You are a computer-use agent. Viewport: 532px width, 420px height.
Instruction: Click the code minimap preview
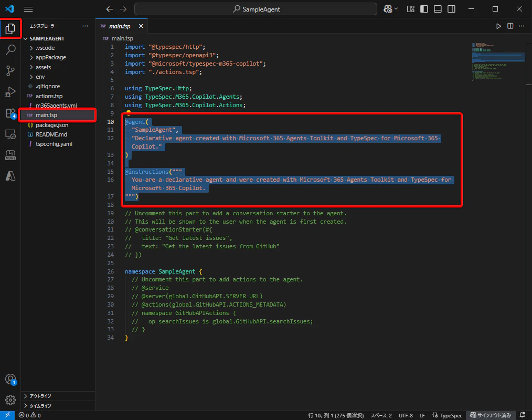click(x=498, y=61)
